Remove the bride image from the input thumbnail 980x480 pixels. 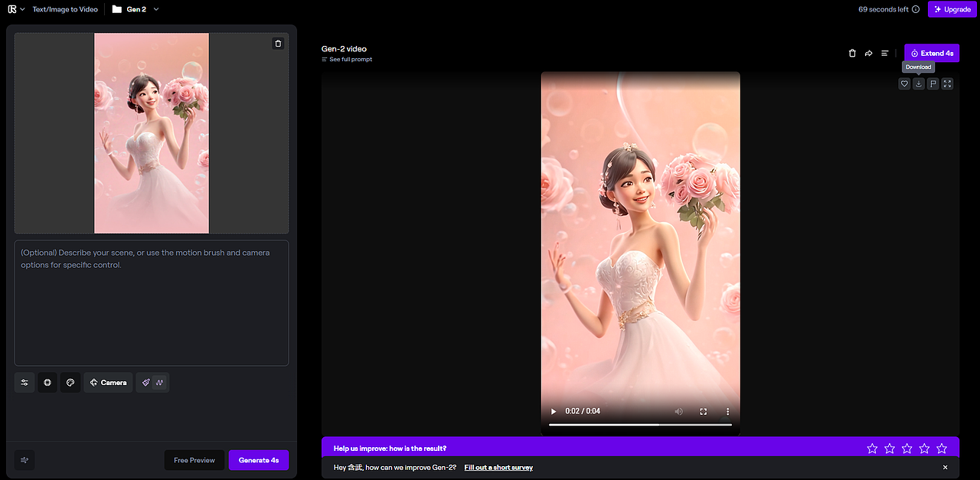coord(278,43)
